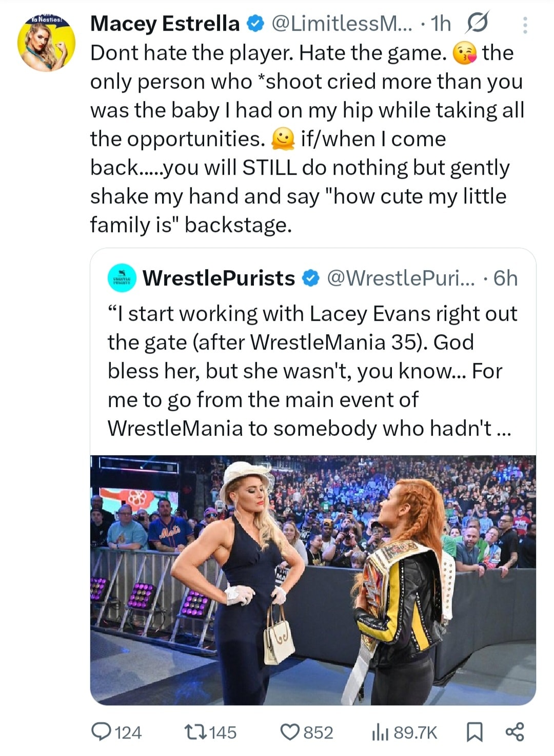
Task: Tap the share icon
Action: click(515, 731)
